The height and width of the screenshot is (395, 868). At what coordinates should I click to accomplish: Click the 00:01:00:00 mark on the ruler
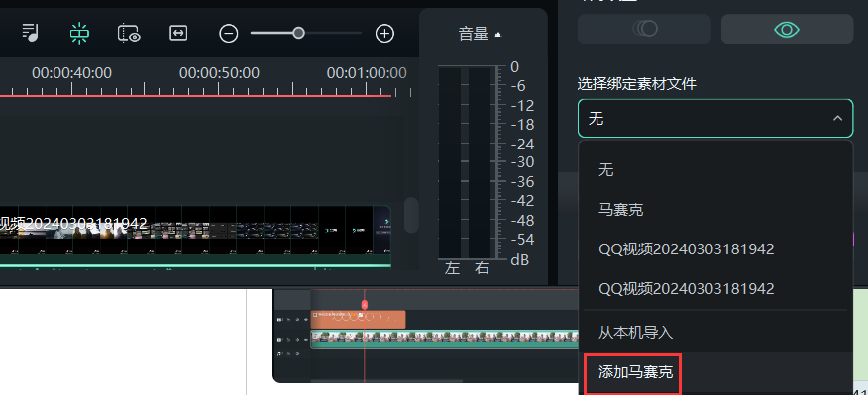click(367, 73)
